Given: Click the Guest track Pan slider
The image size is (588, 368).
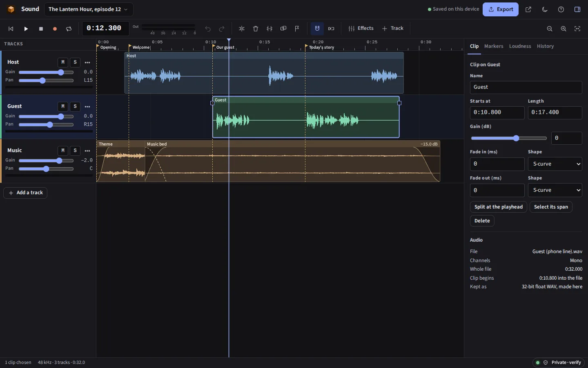Looking at the screenshot, I should pos(46,125).
